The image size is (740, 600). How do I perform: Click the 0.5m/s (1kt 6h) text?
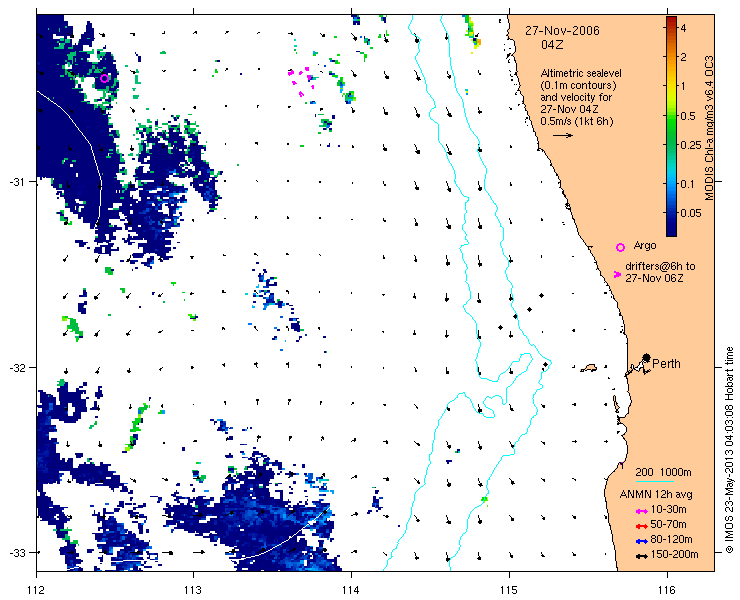point(577,121)
